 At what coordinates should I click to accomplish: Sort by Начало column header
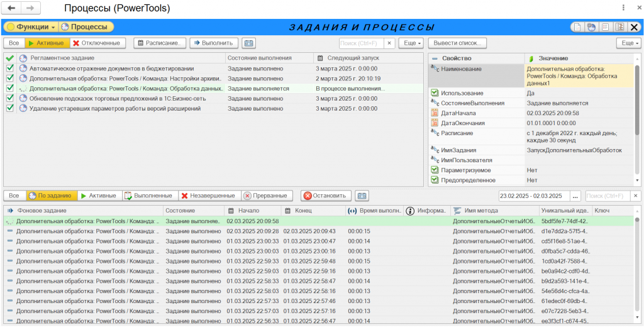point(253,211)
